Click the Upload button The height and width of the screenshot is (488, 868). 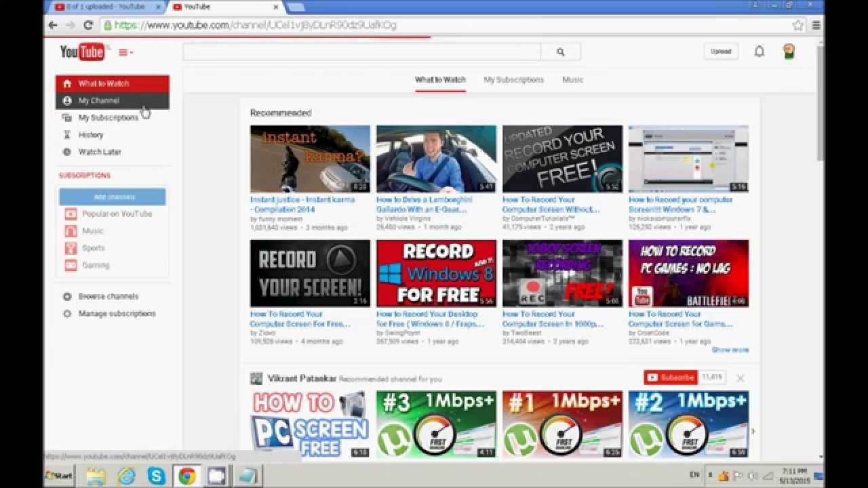coord(721,52)
